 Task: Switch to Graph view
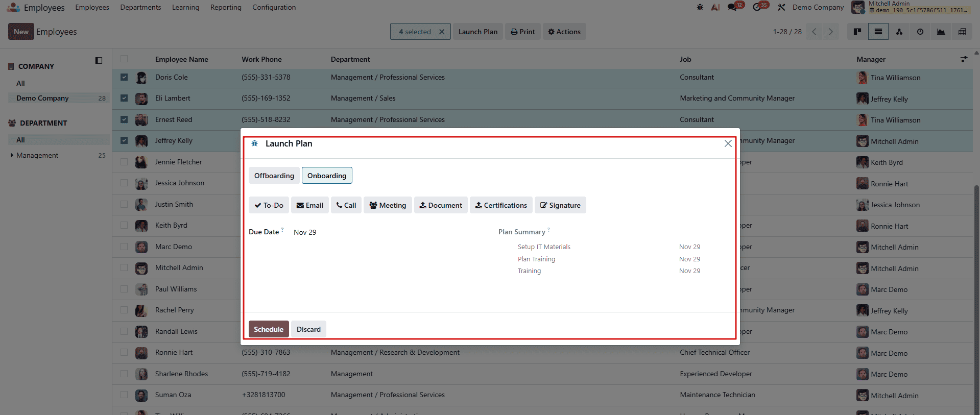[941, 32]
